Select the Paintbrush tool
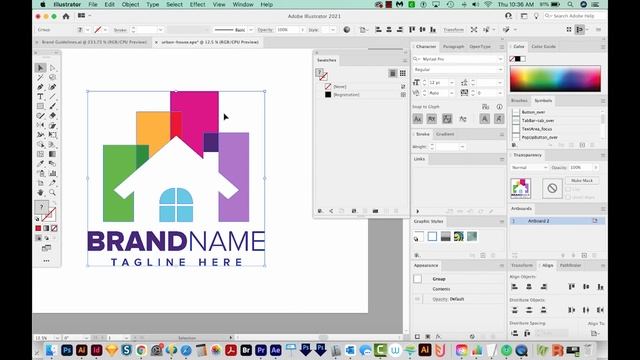 pos(53,106)
